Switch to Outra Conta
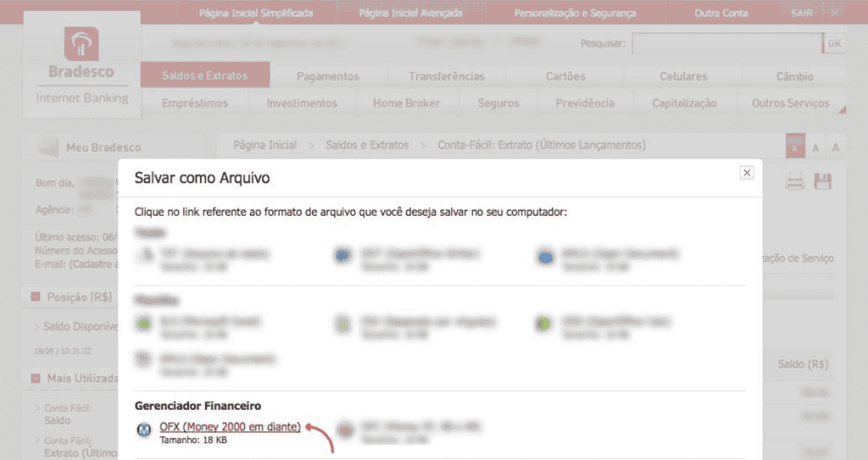 721,13
